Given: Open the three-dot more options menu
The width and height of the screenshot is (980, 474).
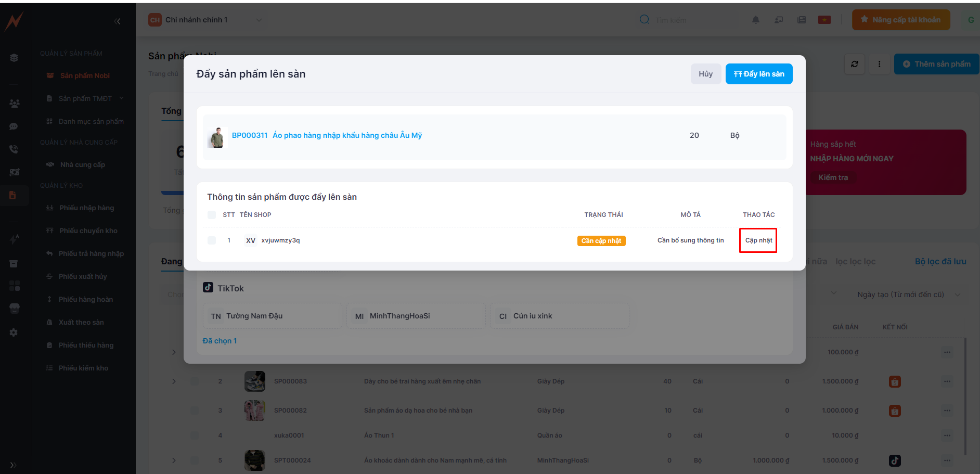Looking at the screenshot, I should pyautogui.click(x=879, y=64).
